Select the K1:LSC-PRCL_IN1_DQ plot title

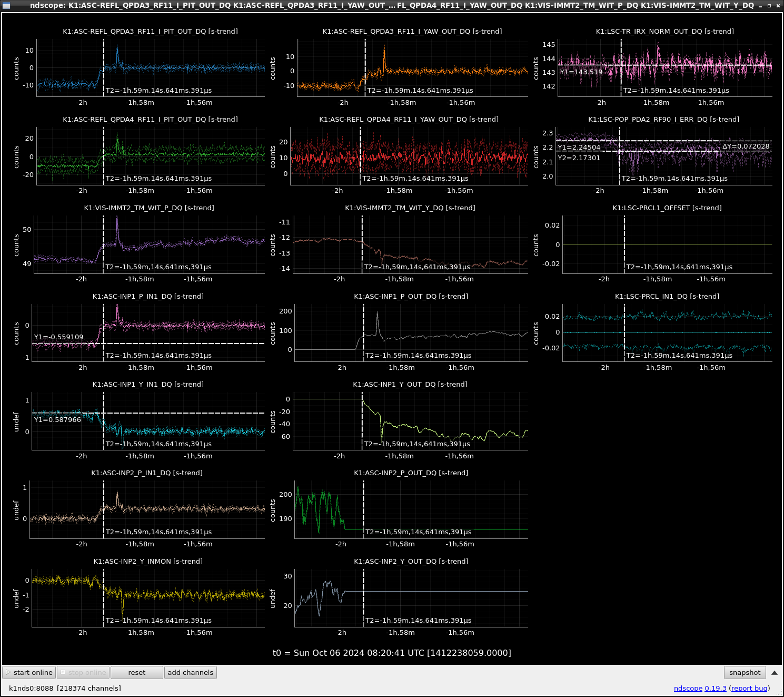point(667,297)
